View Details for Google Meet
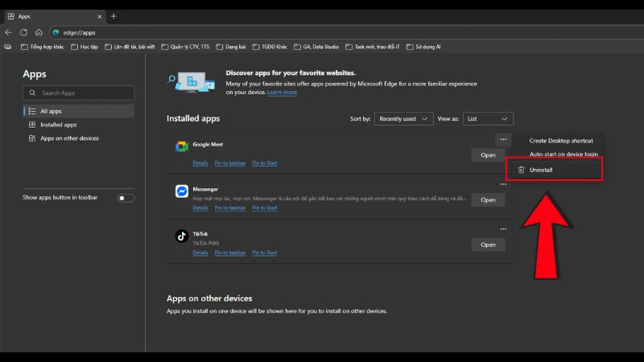Image resolution: width=644 pixels, height=362 pixels. (x=200, y=163)
